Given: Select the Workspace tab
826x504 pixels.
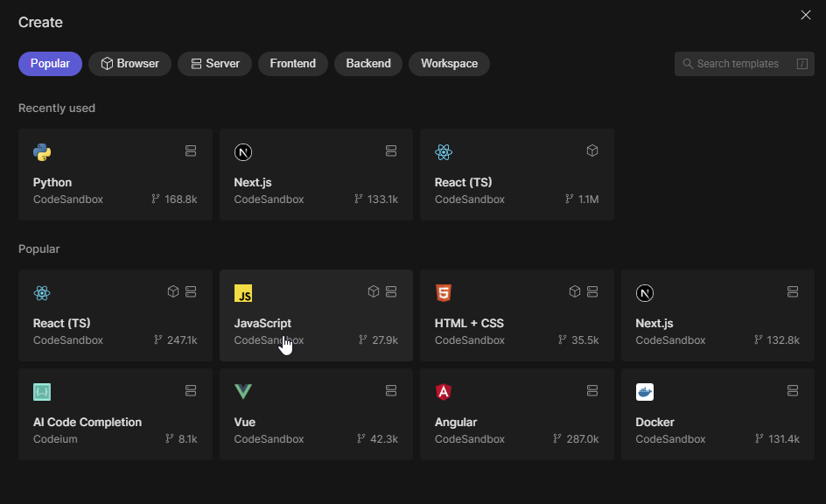Looking at the screenshot, I should pos(449,64).
